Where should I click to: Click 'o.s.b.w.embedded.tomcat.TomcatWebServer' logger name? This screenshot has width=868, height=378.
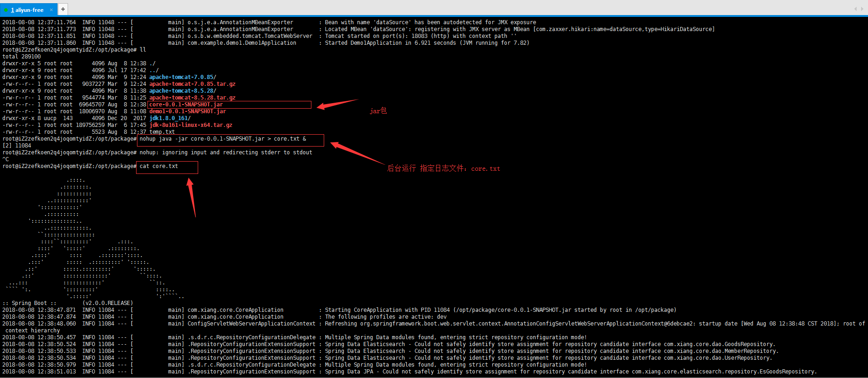(250, 36)
